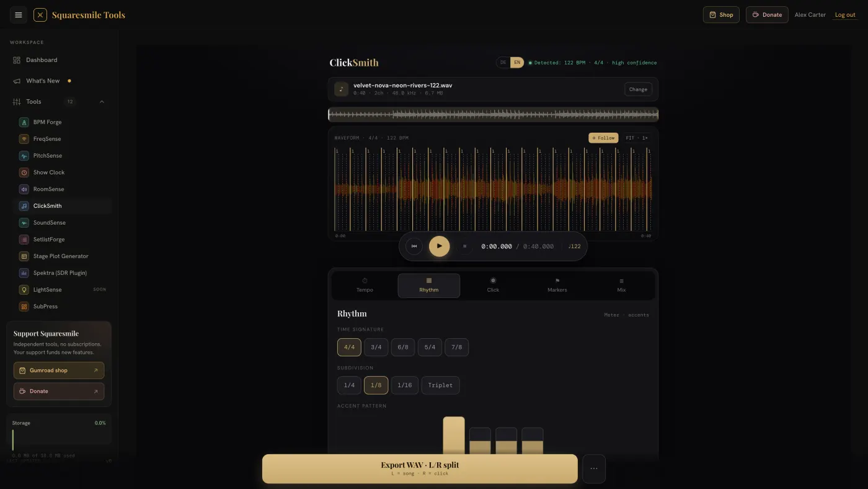
Task: Switch language to EN
Action: point(517,63)
